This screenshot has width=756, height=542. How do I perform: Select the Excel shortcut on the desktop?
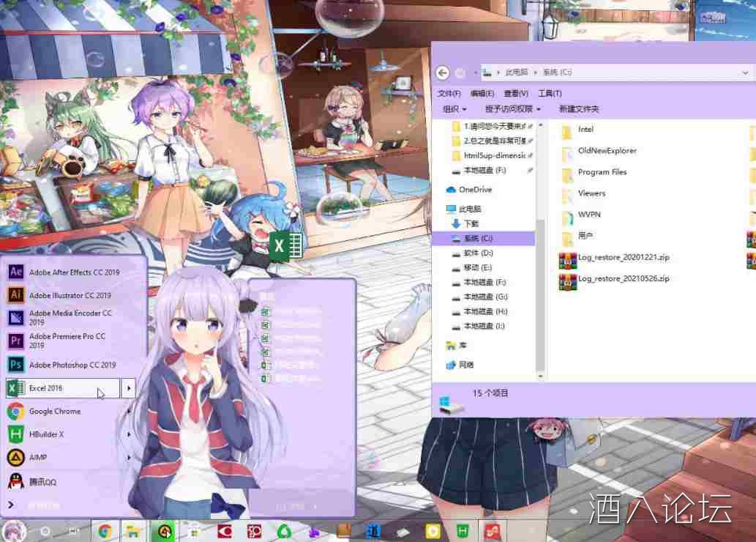(x=286, y=246)
